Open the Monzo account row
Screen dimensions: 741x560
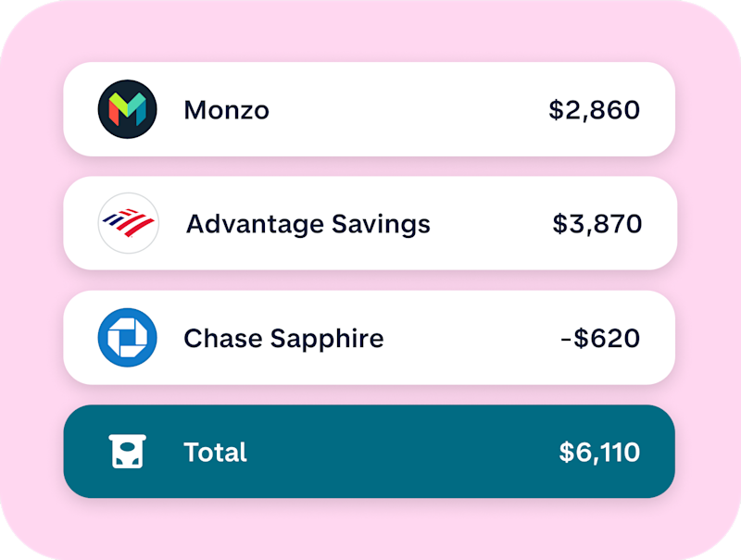pos(369,109)
